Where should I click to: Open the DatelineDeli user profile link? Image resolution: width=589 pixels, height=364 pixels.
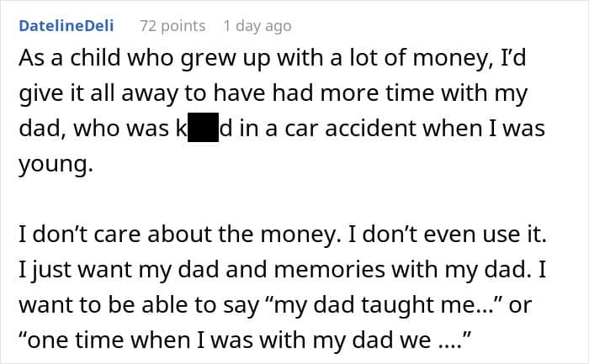click(x=66, y=26)
